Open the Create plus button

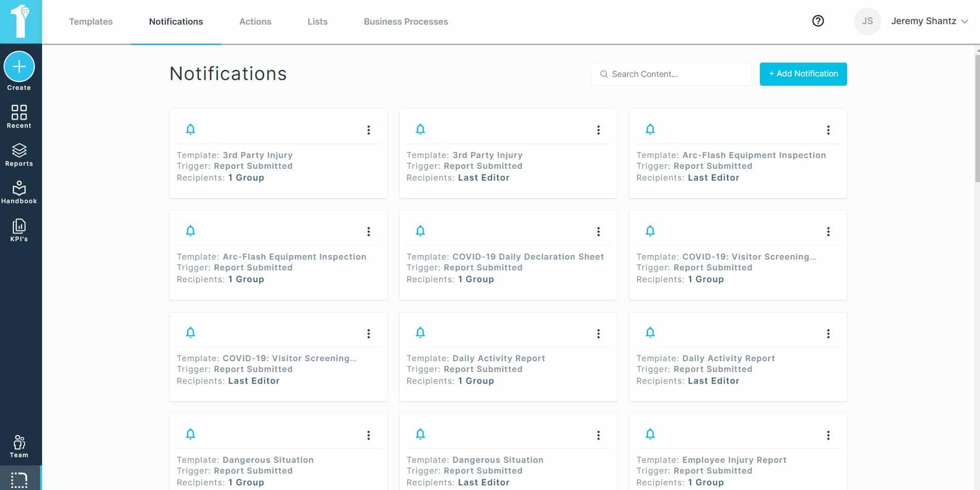pos(19,67)
